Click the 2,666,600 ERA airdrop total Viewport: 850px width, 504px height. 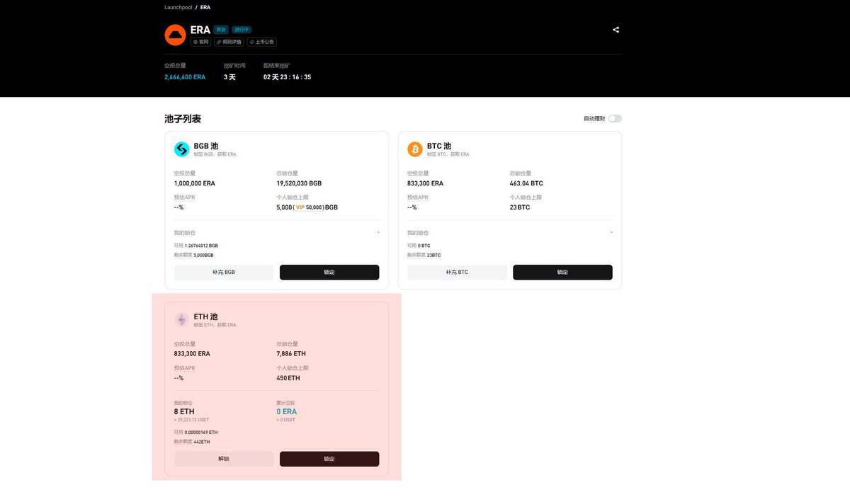[185, 77]
